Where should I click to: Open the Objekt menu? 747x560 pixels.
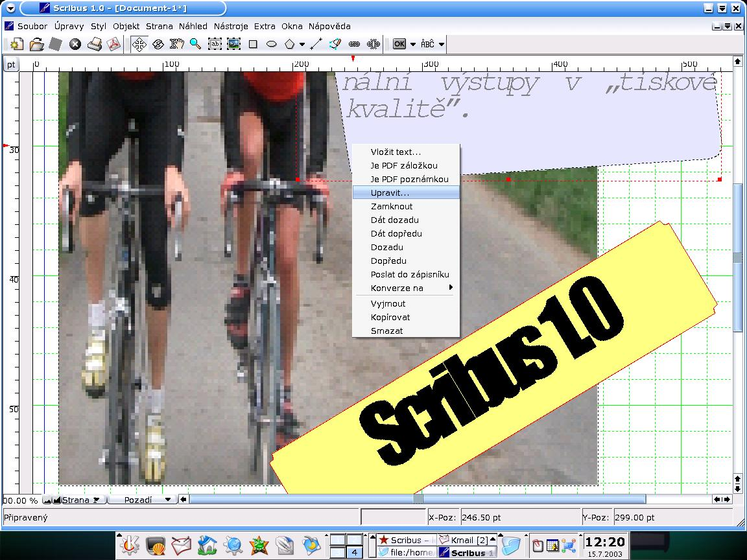pos(126,27)
